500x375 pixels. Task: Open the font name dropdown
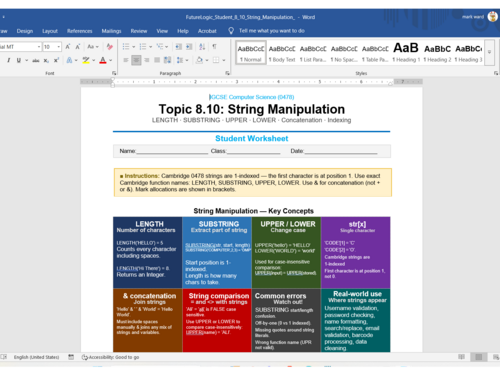(39, 47)
